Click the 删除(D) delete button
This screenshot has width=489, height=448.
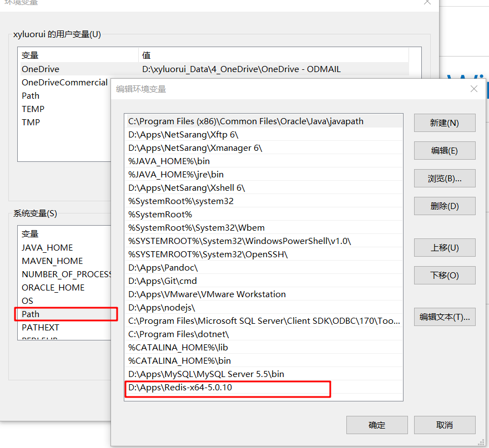[x=444, y=206]
